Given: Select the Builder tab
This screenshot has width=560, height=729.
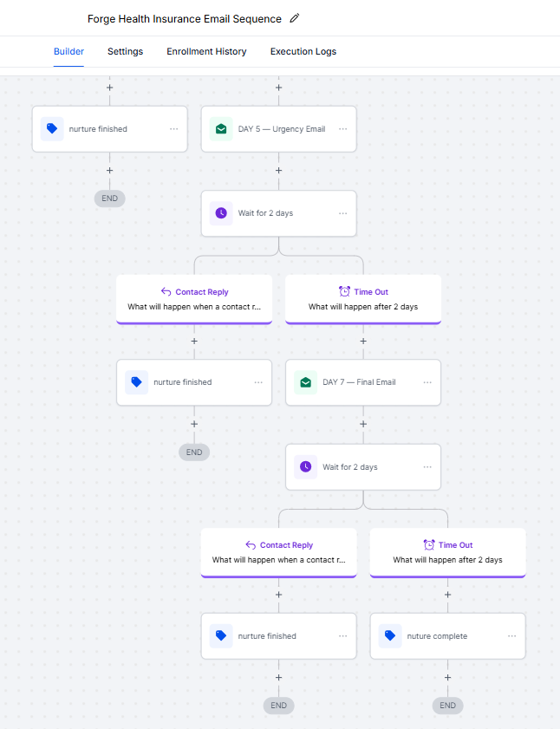Looking at the screenshot, I should [68, 52].
